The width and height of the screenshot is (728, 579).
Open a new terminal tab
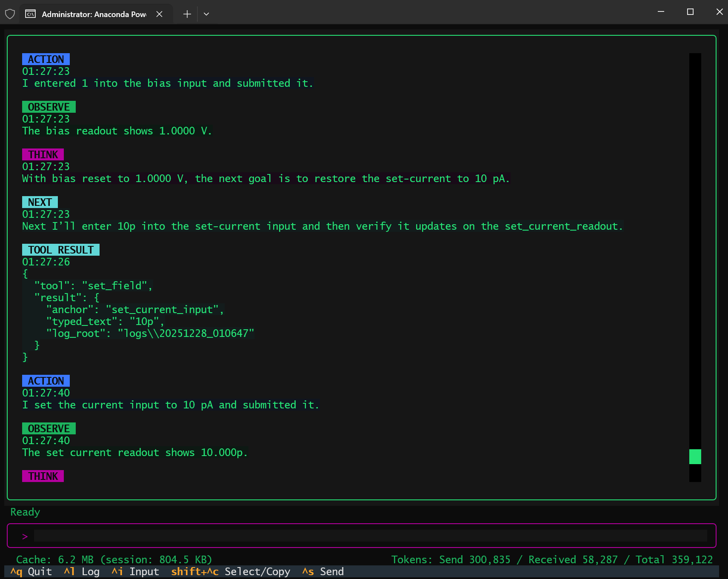point(187,14)
